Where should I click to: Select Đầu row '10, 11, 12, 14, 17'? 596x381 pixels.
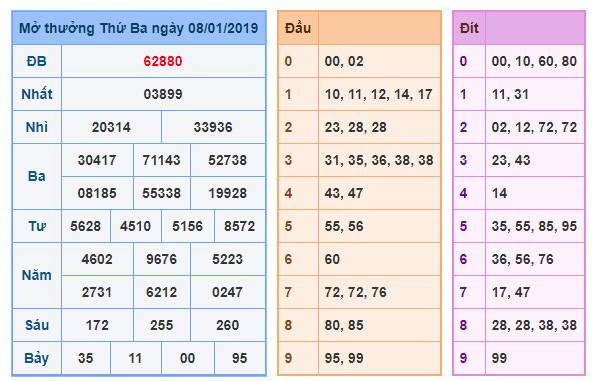pos(379,94)
